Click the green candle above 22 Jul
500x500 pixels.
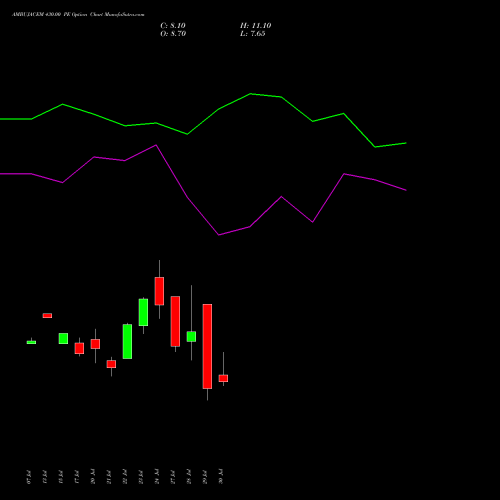(127, 341)
